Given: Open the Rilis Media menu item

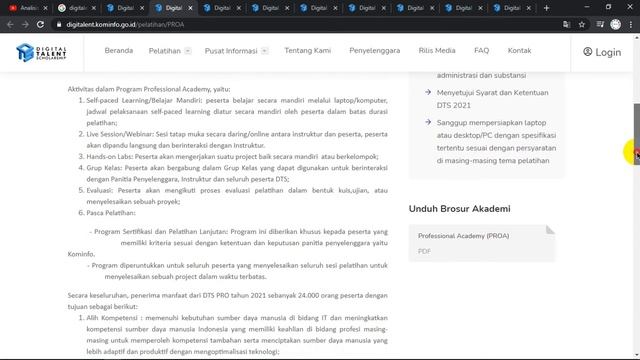Looking at the screenshot, I should click(x=437, y=51).
